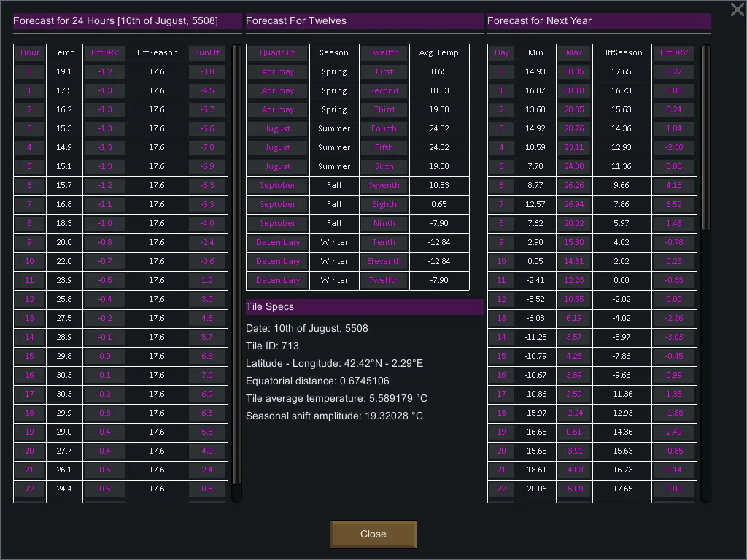Image resolution: width=747 pixels, height=560 pixels.
Task: Select the Day column header in the Next Year table
Action: [x=502, y=52]
